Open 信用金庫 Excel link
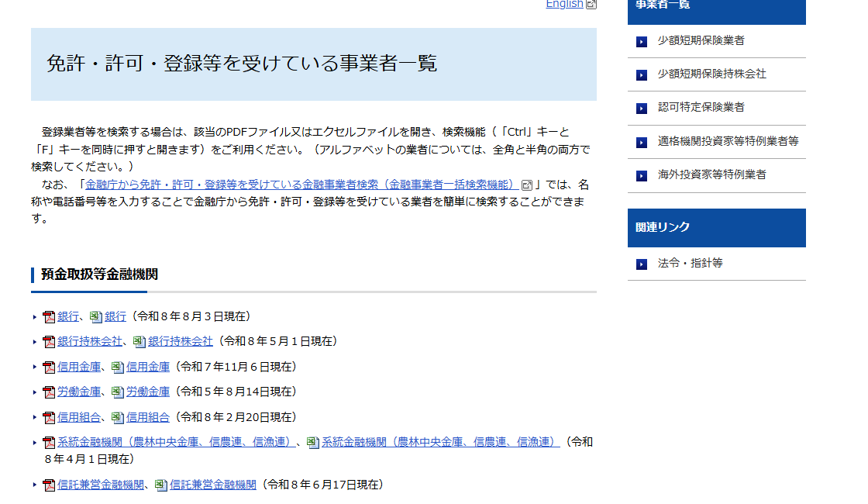Screen dimensions: 868x504 pos(148,367)
